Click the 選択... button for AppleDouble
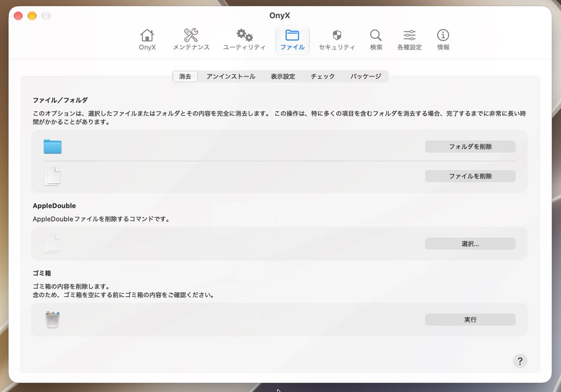The height and width of the screenshot is (392, 561). 470,244
